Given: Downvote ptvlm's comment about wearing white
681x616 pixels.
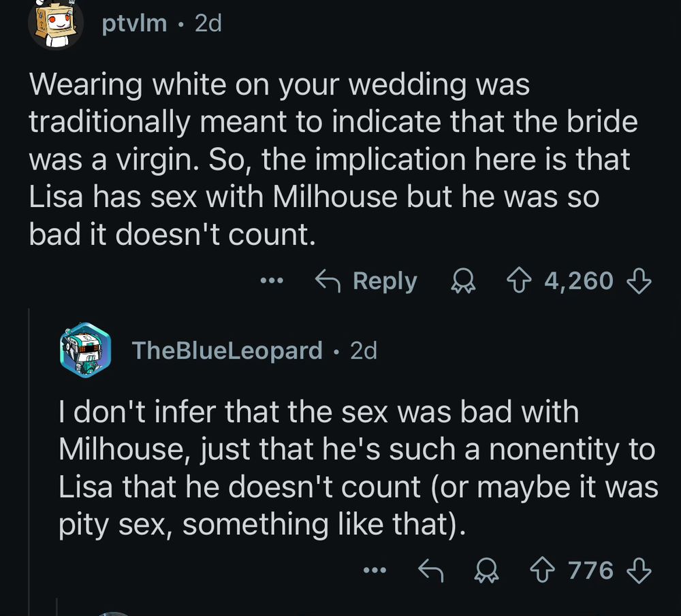Looking at the screenshot, I should (x=638, y=280).
